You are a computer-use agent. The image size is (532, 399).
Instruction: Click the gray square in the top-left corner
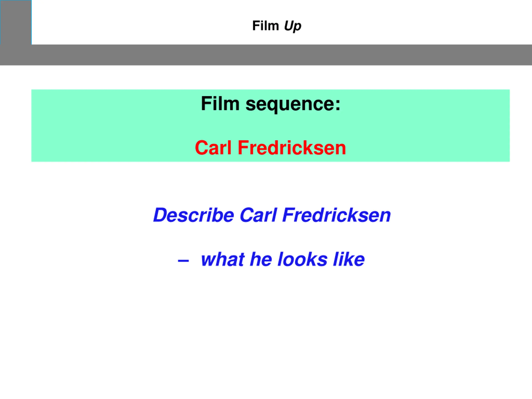coord(16,22)
